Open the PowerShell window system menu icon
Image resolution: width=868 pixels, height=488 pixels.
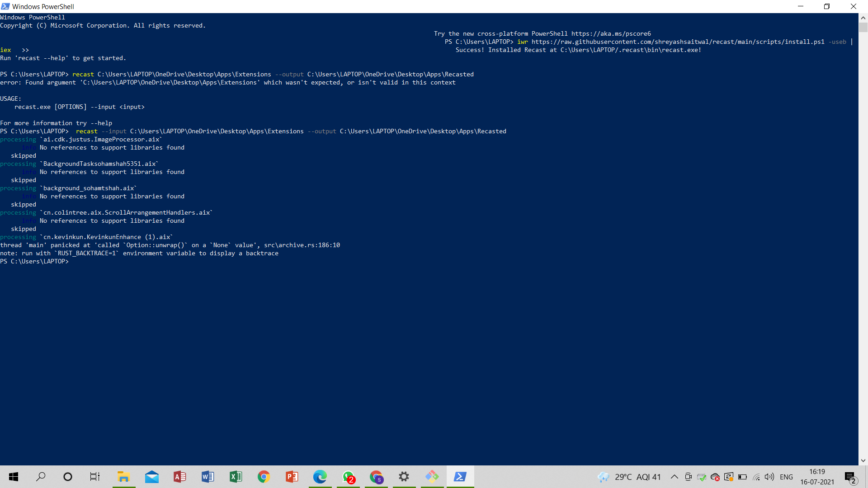[5, 6]
